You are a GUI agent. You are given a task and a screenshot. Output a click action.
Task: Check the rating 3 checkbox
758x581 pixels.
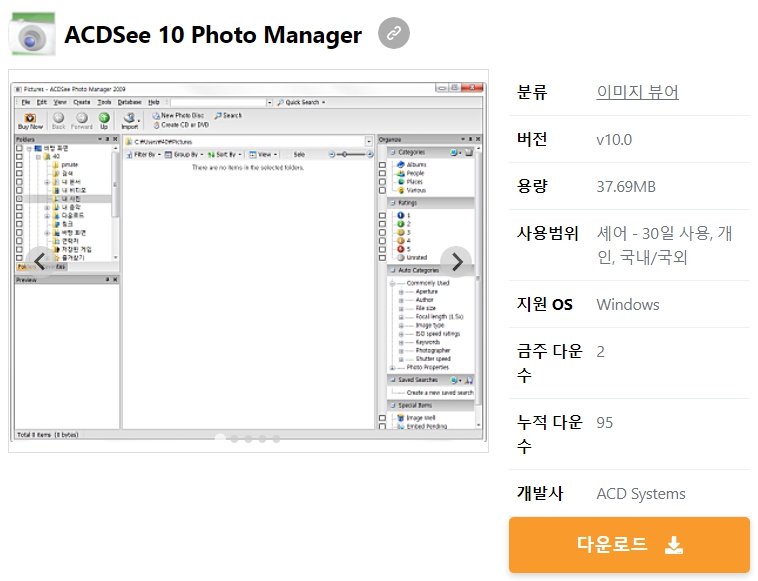pyautogui.click(x=382, y=232)
